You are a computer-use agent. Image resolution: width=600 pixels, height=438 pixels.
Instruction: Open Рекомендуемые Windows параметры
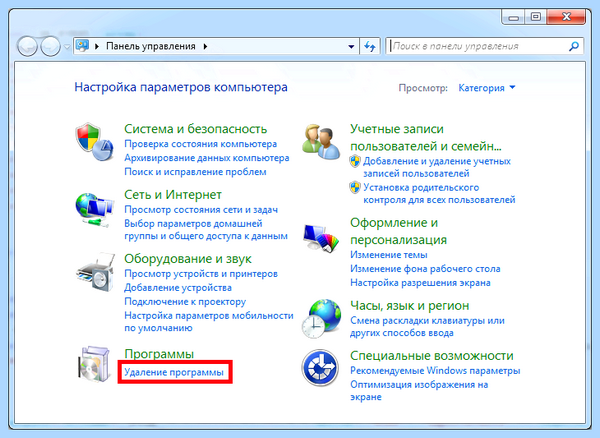pyautogui.click(x=435, y=371)
